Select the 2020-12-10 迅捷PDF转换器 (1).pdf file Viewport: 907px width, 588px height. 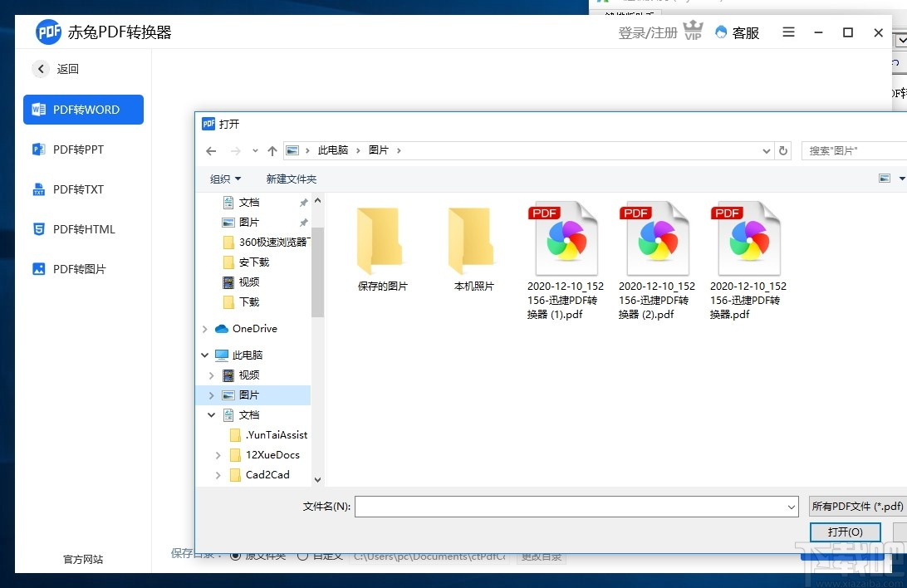point(564,239)
